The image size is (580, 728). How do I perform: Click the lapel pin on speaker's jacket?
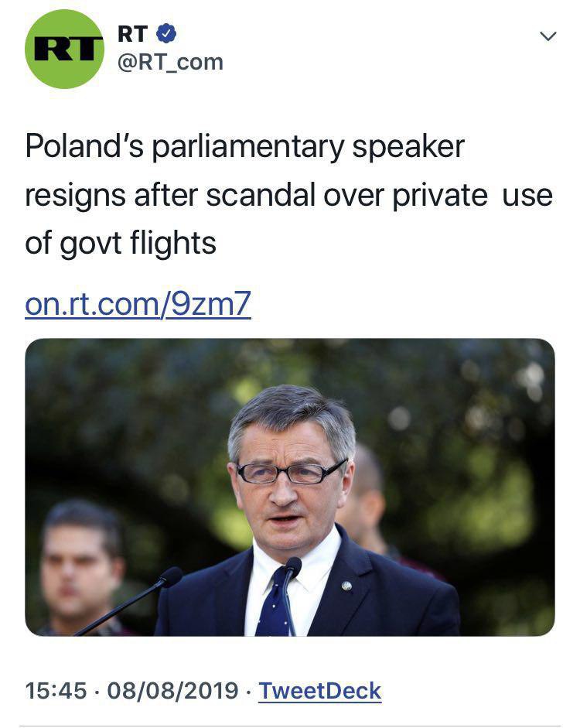[346, 586]
